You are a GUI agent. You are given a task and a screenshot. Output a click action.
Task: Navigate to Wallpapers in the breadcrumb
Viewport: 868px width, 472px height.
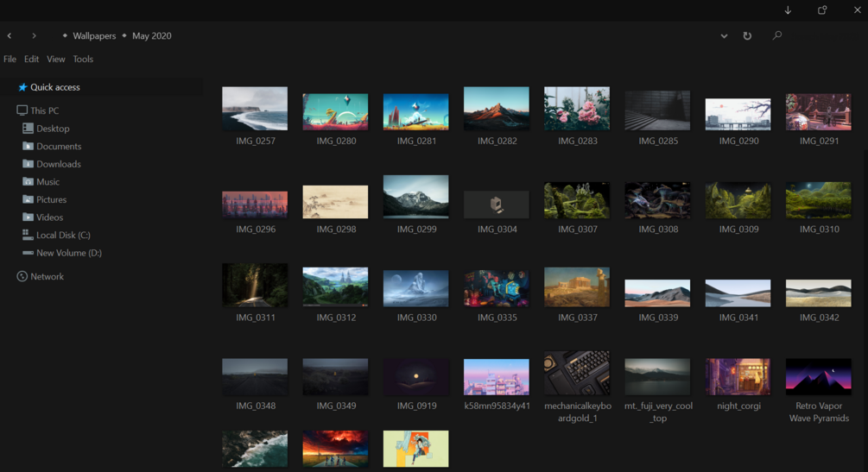point(94,36)
